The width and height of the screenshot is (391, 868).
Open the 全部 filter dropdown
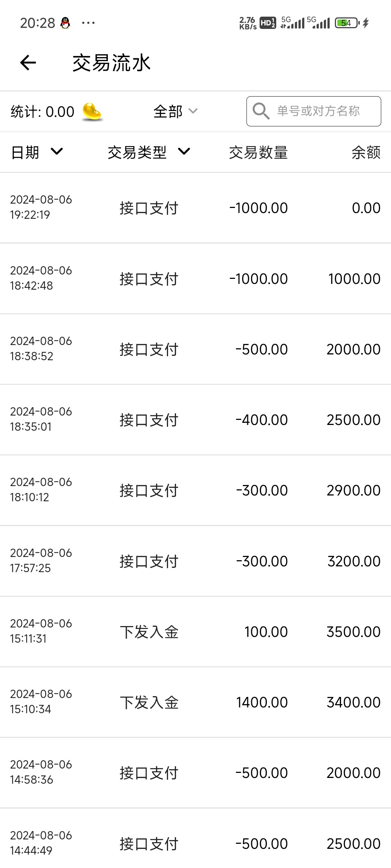click(x=175, y=111)
